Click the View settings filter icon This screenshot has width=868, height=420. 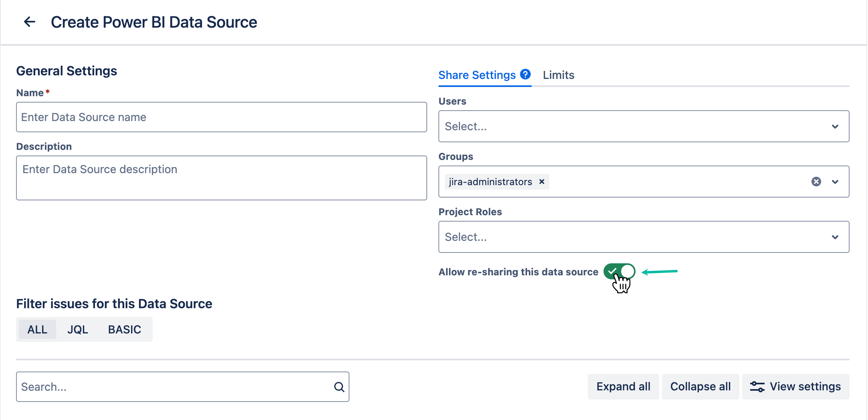click(757, 386)
